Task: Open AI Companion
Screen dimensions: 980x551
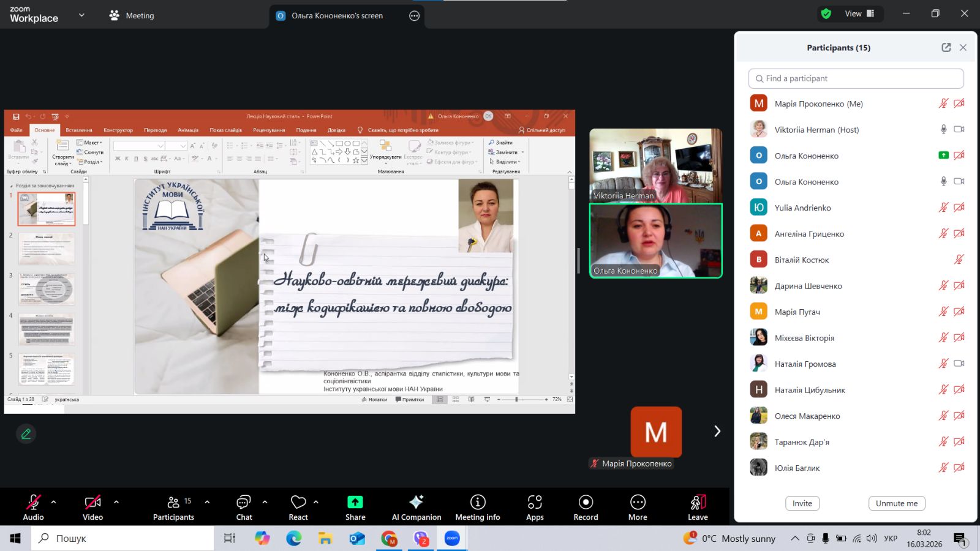Action: click(417, 507)
